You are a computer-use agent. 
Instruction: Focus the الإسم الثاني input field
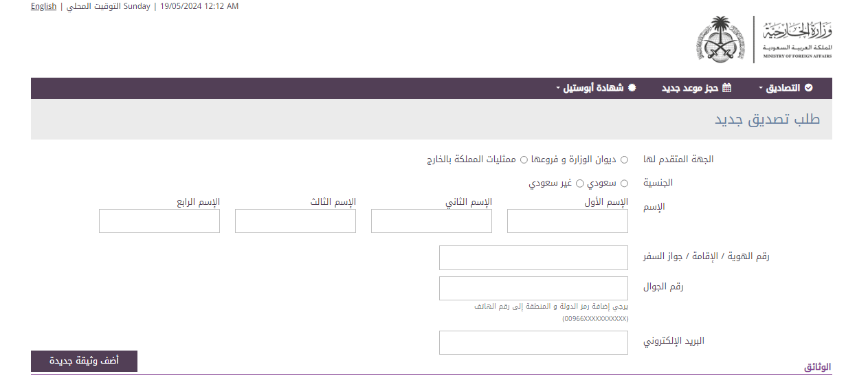(x=432, y=221)
